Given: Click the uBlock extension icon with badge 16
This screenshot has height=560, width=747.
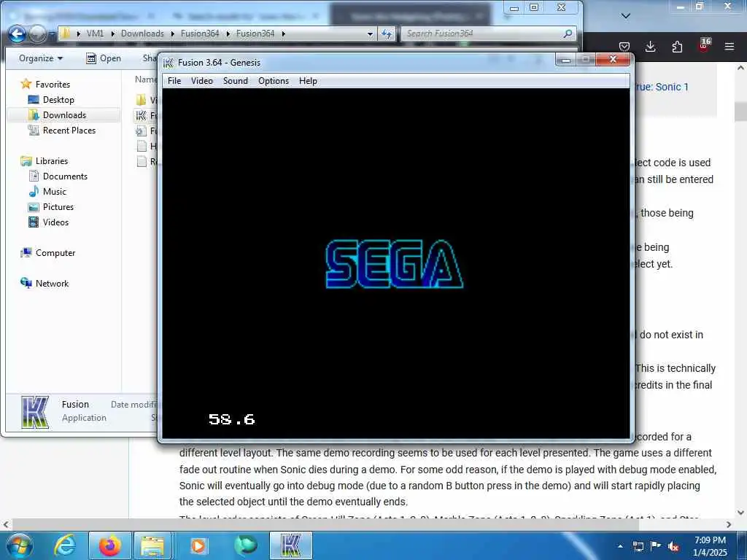Looking at the screenshot, I should (704, 45).
